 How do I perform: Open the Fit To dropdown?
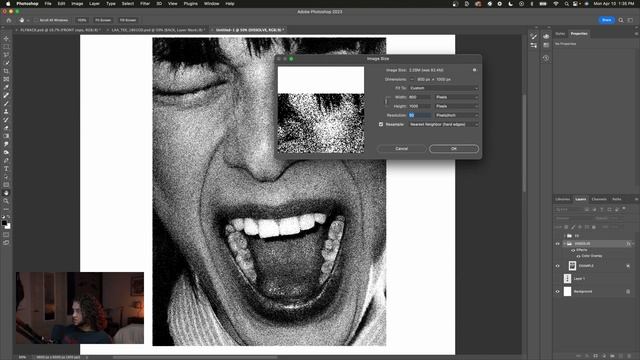coord(443,88)
